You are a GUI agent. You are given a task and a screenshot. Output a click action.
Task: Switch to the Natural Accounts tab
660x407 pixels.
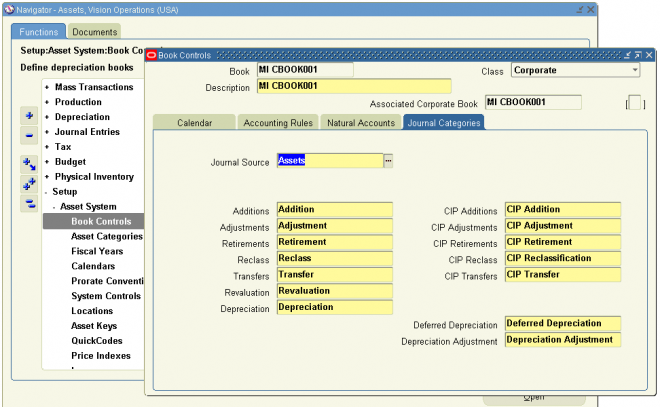click(x=361, y=122)
